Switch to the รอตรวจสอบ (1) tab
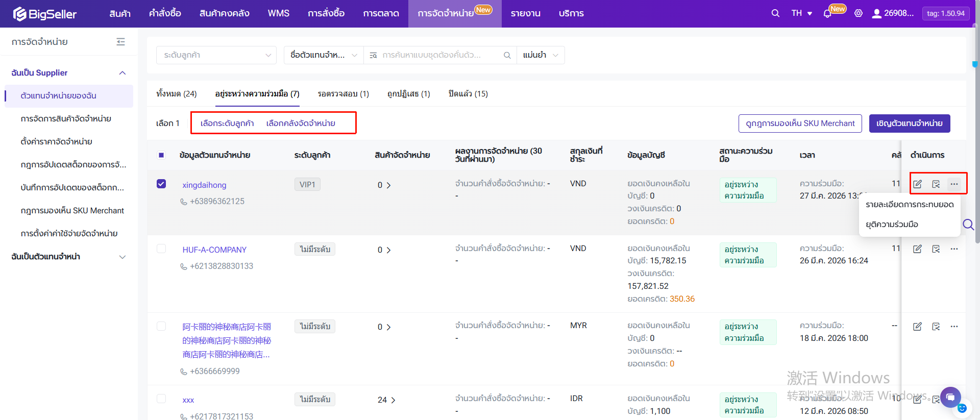 coord(343,94)
